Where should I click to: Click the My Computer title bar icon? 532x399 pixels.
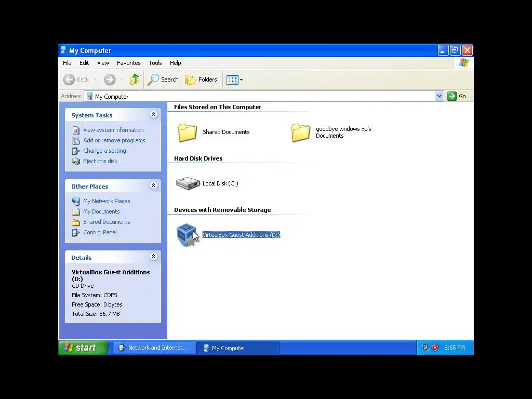(x=63, y=50)
